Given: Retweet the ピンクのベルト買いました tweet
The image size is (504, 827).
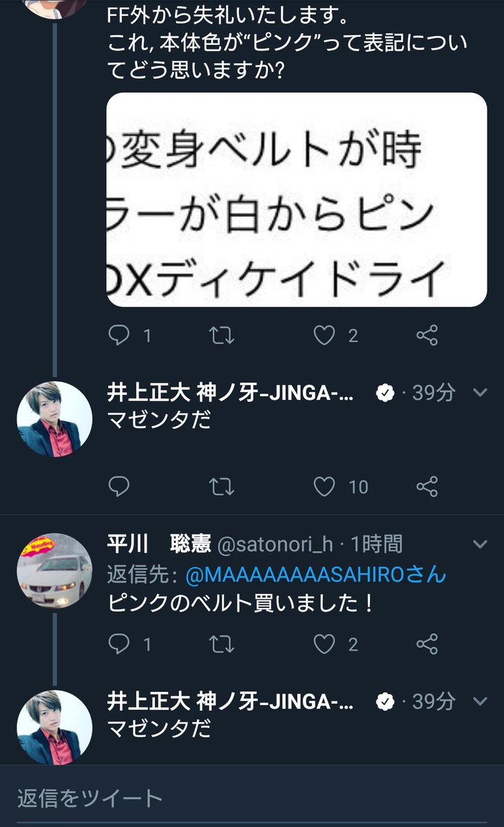Looking at the screenshot, I should (222, 644).
